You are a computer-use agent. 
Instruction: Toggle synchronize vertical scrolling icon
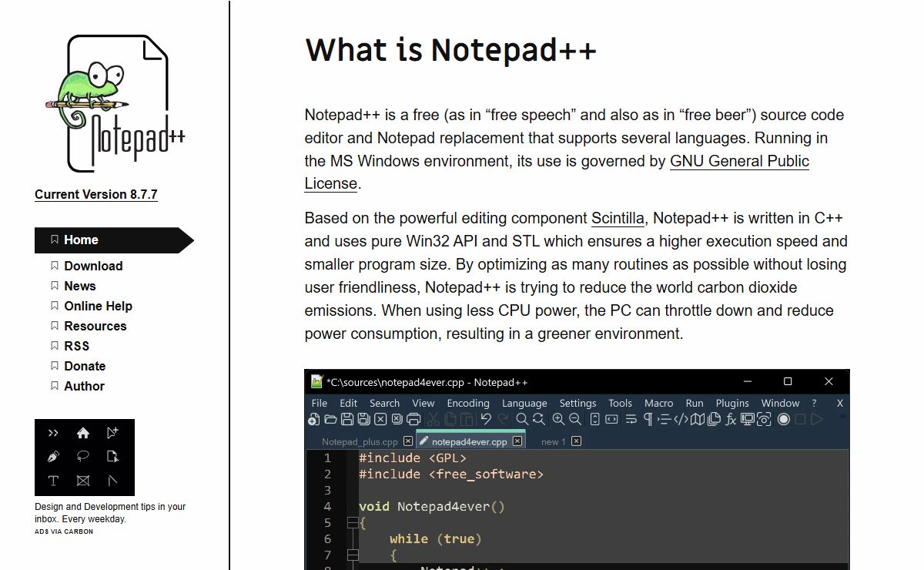594,419
